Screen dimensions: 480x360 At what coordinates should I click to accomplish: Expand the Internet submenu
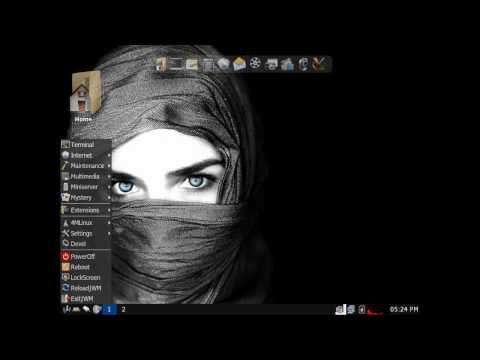tap(86, 155)
